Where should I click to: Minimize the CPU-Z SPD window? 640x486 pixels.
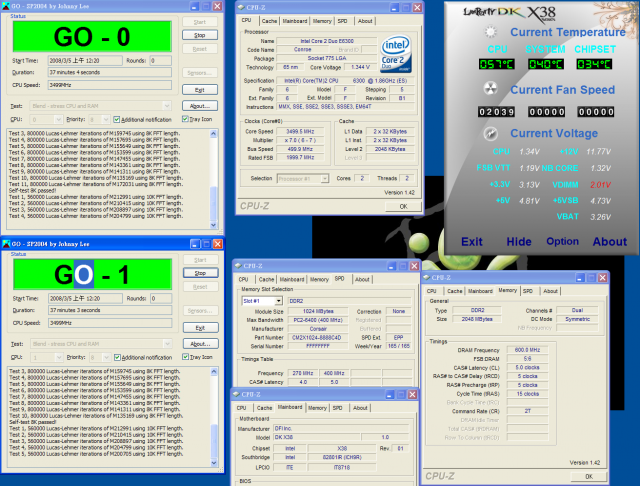(391, 266)
